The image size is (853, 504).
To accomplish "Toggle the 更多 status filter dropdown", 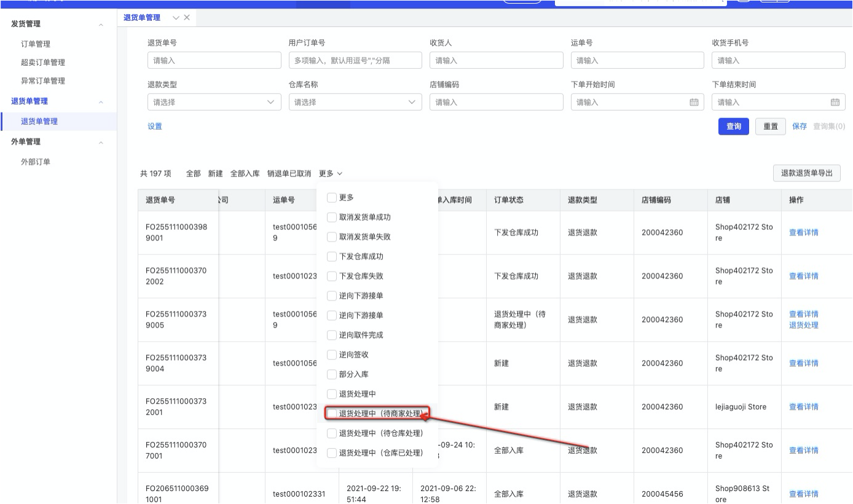I will tap(331, 174).
